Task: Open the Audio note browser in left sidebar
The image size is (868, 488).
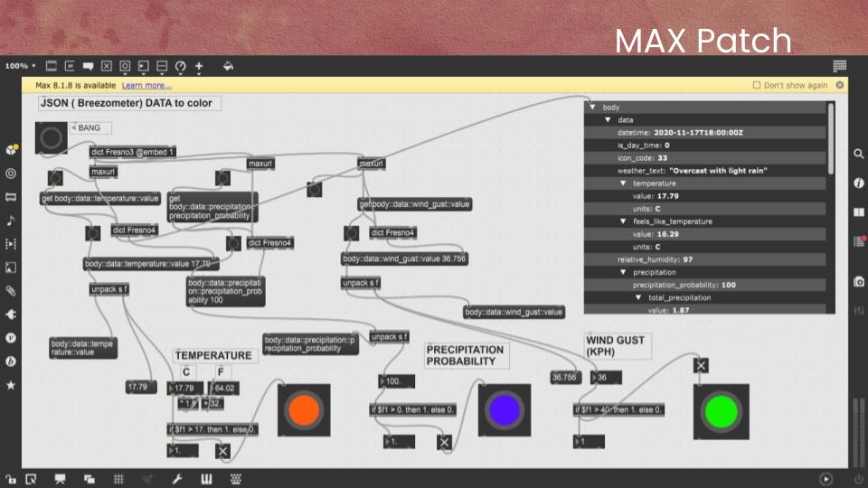Action: pyautogui.click(x=11, y=221)
